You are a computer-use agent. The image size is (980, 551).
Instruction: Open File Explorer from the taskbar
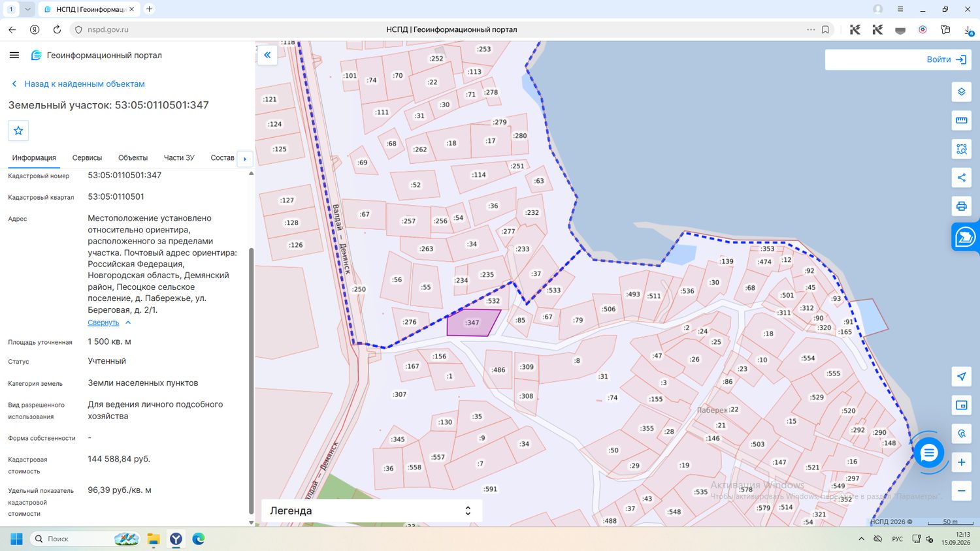[x=154, y=539]
